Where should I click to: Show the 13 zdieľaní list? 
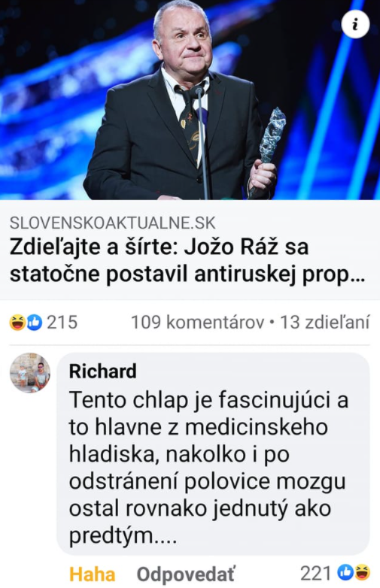tap(325, 323)
